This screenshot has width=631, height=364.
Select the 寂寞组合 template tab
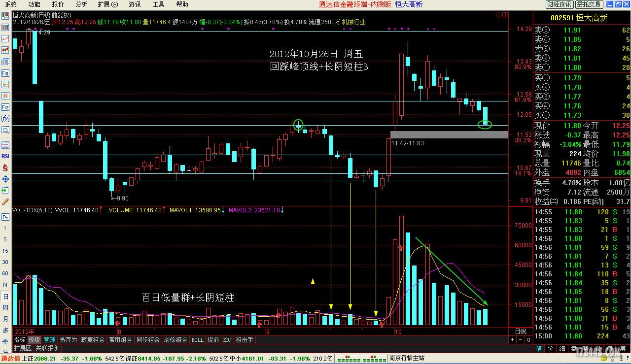[x=93, y=340]
